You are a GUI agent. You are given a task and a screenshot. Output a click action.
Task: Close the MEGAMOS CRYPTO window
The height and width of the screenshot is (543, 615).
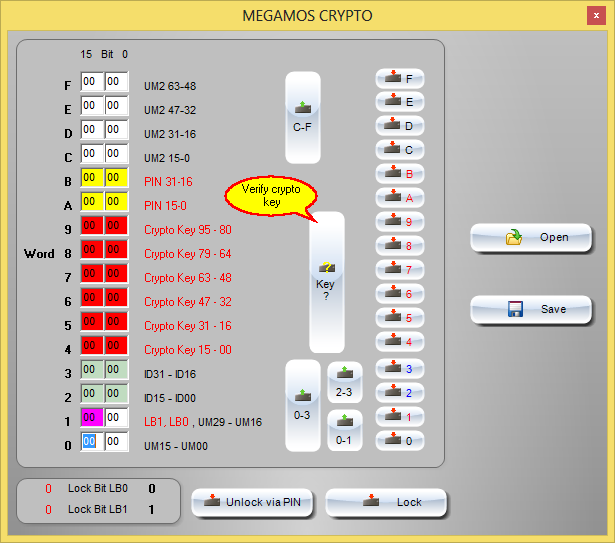(x=596, y=16)
